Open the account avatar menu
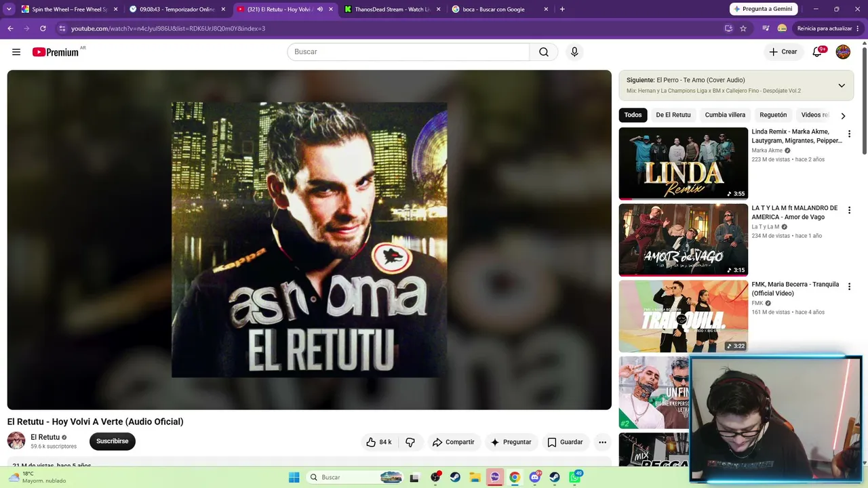This screenshot has height=488, width=868. point(843,52)
